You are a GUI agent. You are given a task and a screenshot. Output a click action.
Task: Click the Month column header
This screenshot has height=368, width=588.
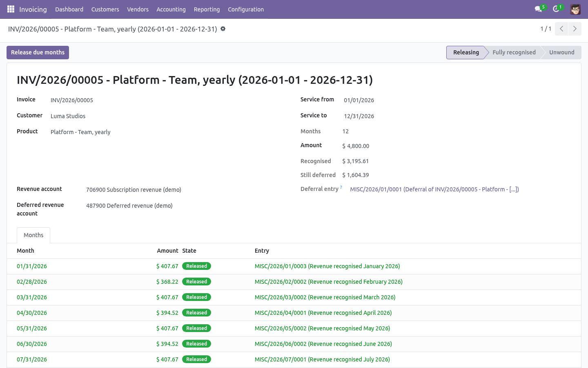click(x=25, y=251)
